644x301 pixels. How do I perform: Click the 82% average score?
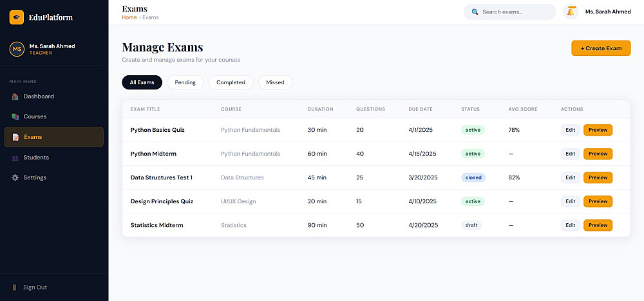514,178
